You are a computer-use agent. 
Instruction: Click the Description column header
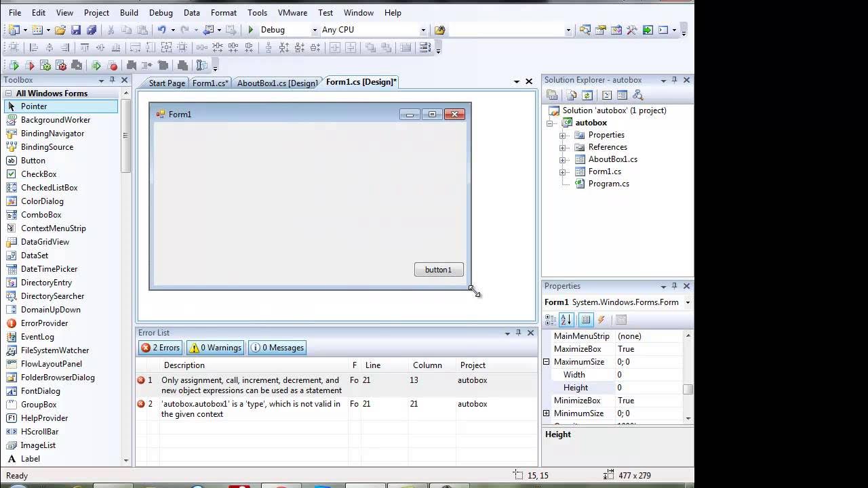(x=254, y=365)
